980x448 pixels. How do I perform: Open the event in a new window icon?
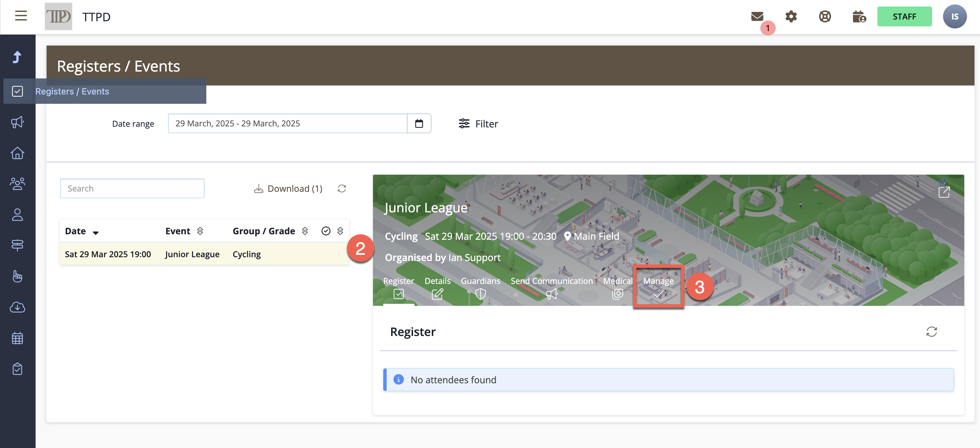[x=944, y=192]
